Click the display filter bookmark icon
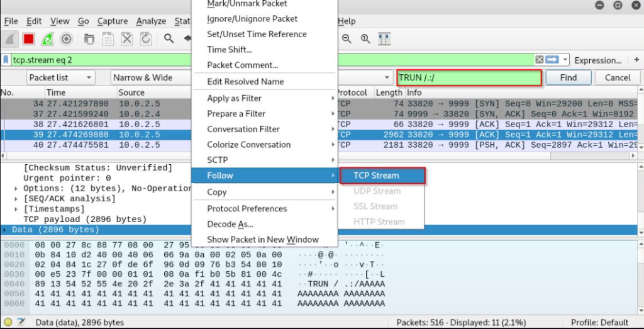 6,60
